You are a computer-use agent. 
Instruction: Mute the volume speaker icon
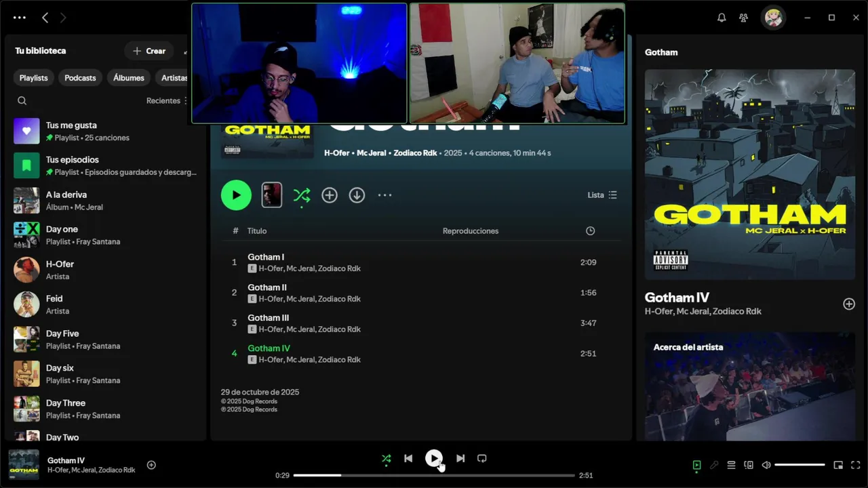[766, 465]
